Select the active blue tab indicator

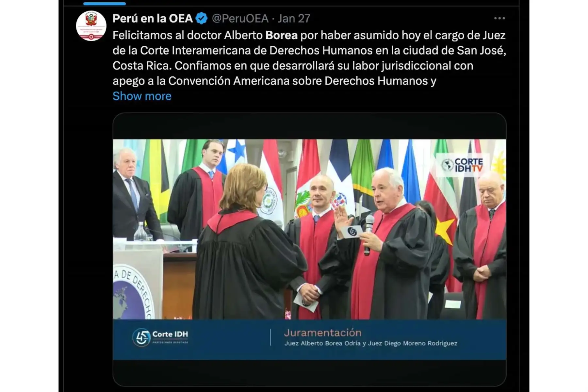tap(105, 4)
